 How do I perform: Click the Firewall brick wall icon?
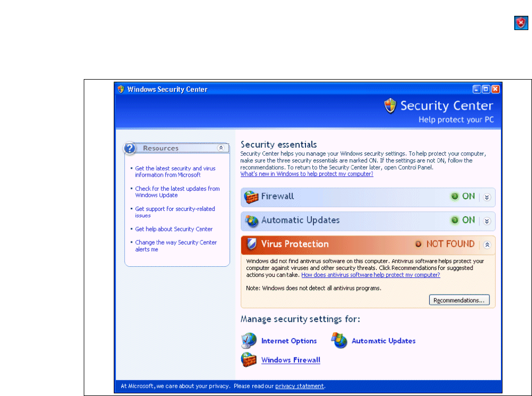(x=251, y=197)
